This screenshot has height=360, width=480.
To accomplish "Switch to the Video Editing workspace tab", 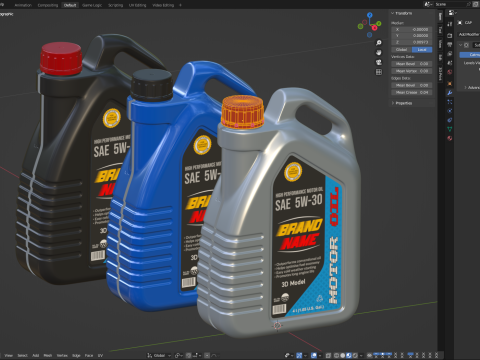I will click(x=163, y=5).
